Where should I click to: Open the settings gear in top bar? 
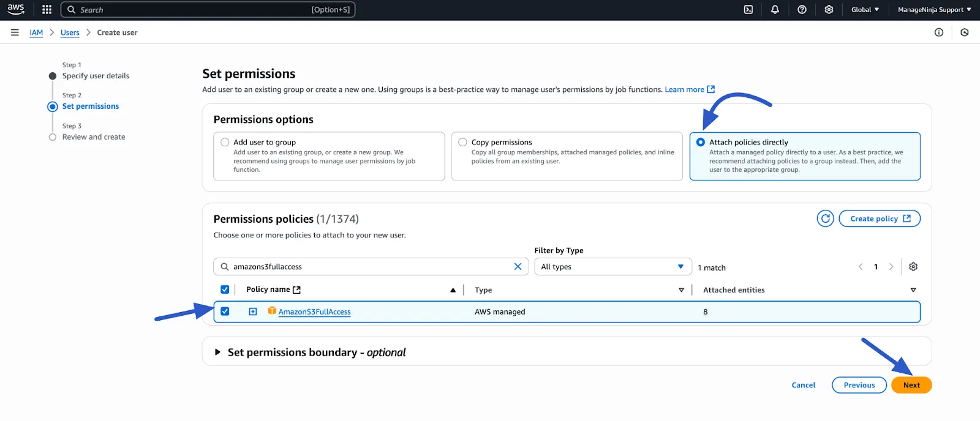click(829, 10)
